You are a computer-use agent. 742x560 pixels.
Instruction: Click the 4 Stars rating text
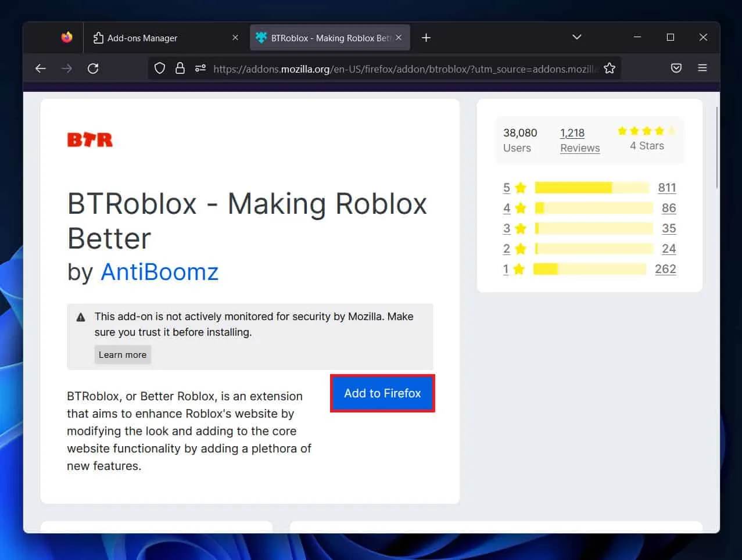coord(647,146)
